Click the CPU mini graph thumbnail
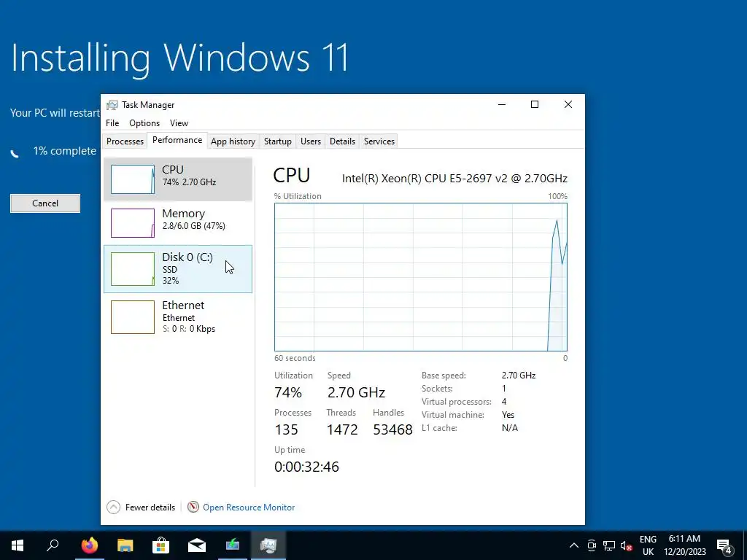Image resolution: width=747 pixels, height=560 pixels. click(133, 179)
